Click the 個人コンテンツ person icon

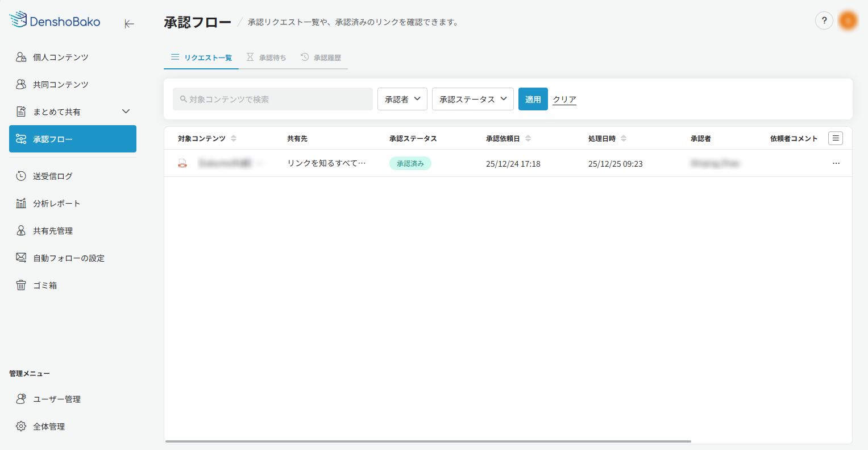21,57
